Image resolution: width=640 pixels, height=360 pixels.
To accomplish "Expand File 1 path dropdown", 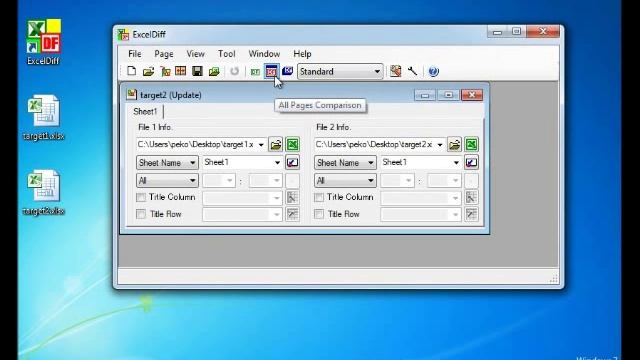I will point(261,145).
